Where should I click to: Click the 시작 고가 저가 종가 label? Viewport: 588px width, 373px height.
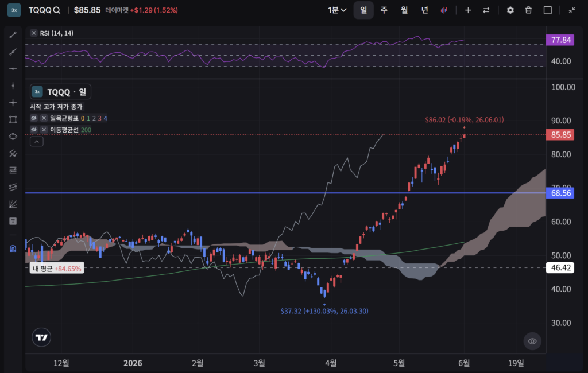(56, 107)
